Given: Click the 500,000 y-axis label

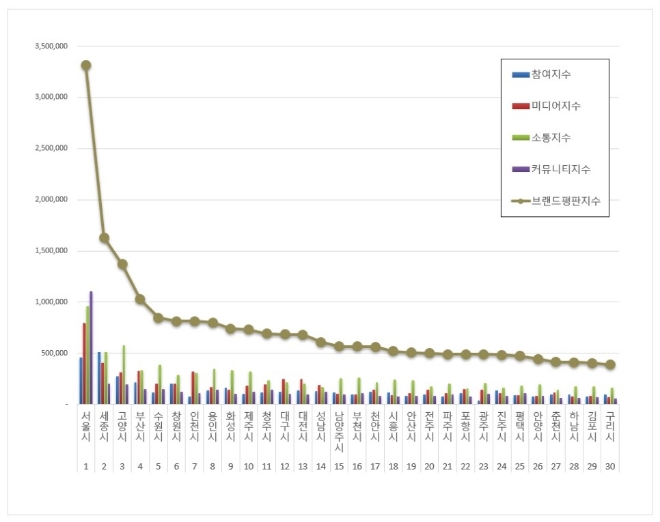Looking at the screenshot, I should pos(54,353).
